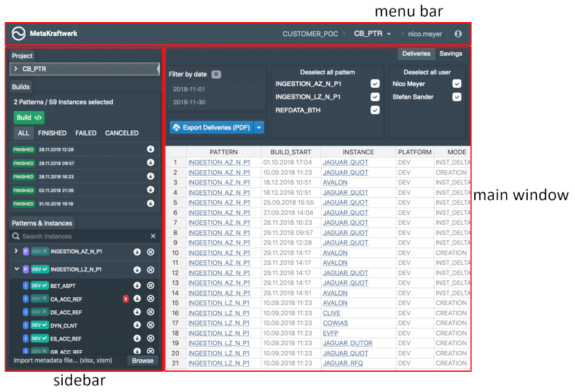Download the build finished 31.10.2018 19:19
The width and height of the screenshot is (575, 392).
pyautogui.click(x=151, y=204)
